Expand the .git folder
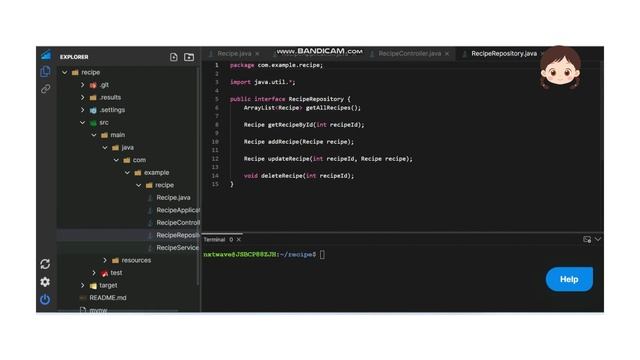 [x=82, y=85]
